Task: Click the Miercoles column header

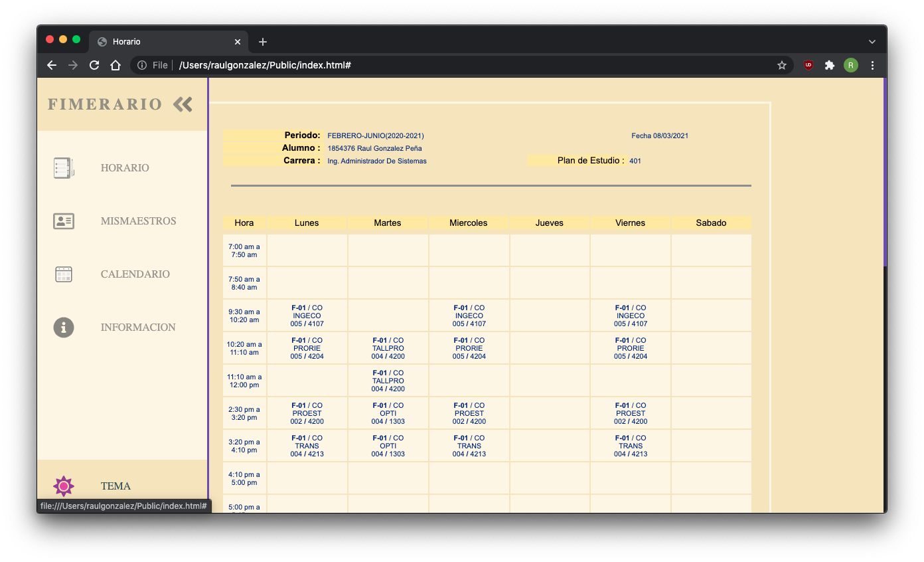Action: (469, 223)
